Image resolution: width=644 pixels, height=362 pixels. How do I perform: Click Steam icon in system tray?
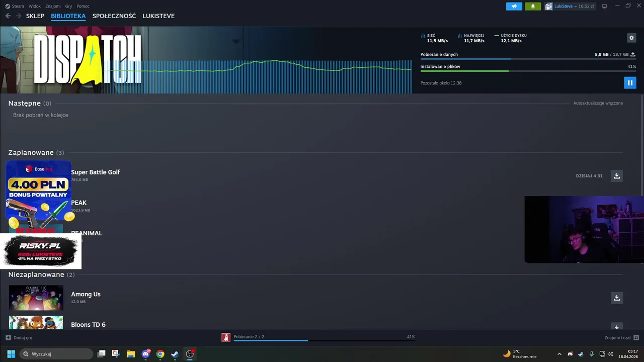[x=581, y=354]
